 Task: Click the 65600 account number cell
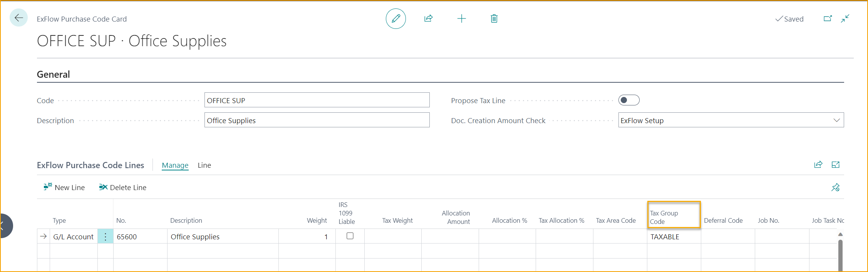click(x=140, y=237)
